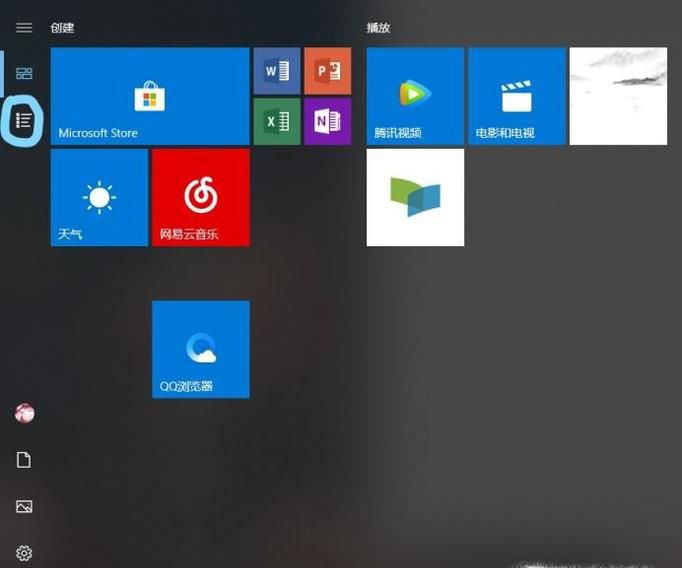Open the QQ浏览器 tile

[200, 349]
